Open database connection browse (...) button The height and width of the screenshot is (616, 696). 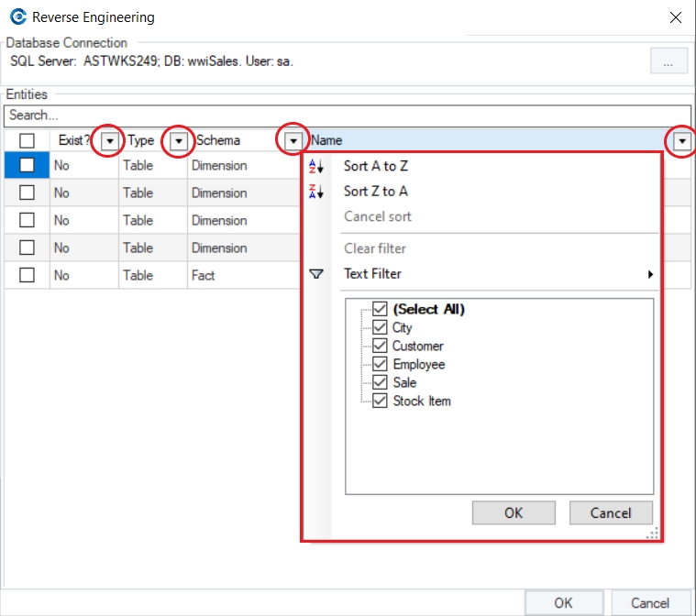pos(668,61)
